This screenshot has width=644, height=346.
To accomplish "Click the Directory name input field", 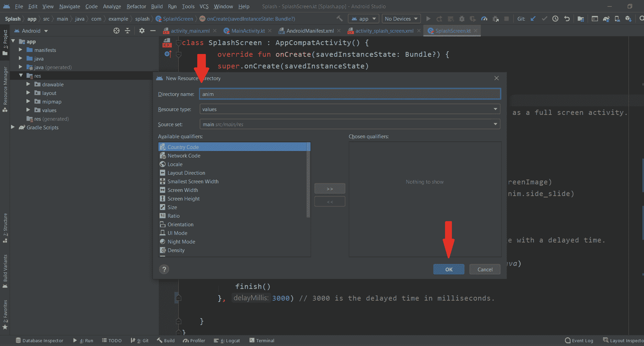I will (349, 94).
